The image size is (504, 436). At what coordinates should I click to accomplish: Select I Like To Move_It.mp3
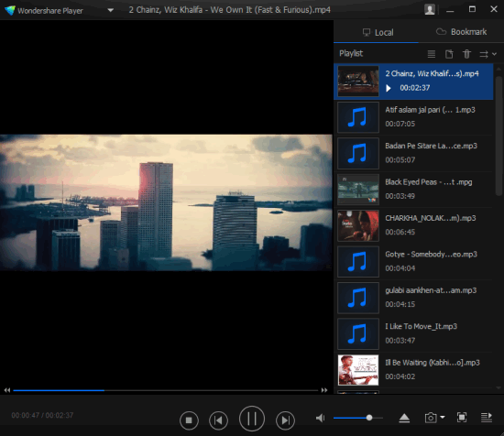coord(413,333)
